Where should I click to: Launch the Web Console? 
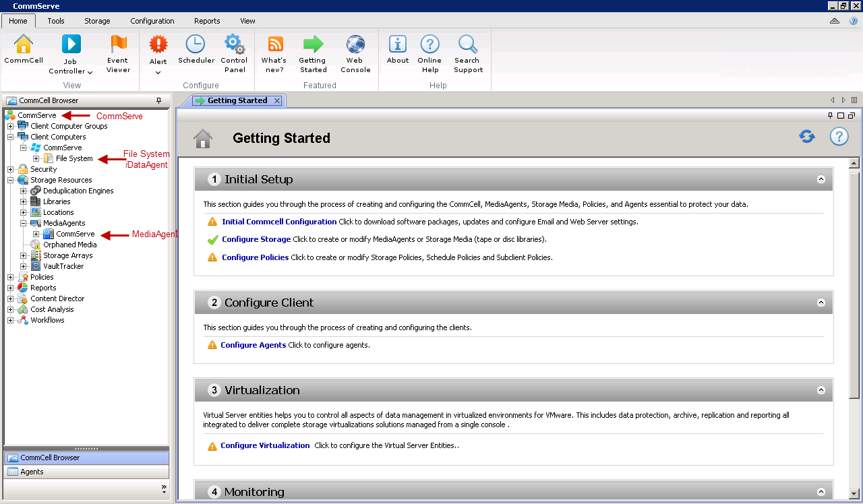(355, 44)
